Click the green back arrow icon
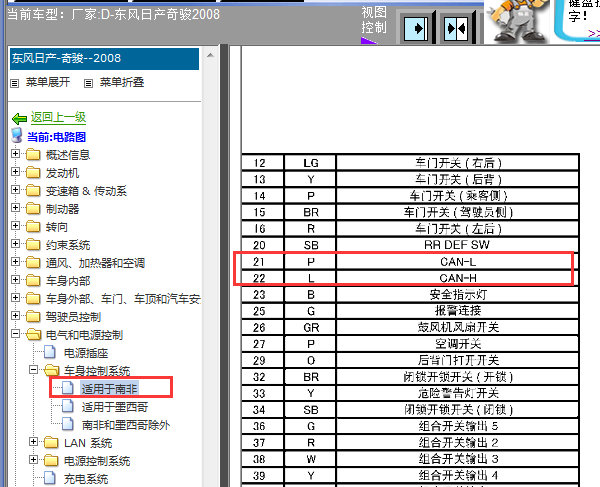The width and height of the screenshot is (600, 487). coord(19,119)
